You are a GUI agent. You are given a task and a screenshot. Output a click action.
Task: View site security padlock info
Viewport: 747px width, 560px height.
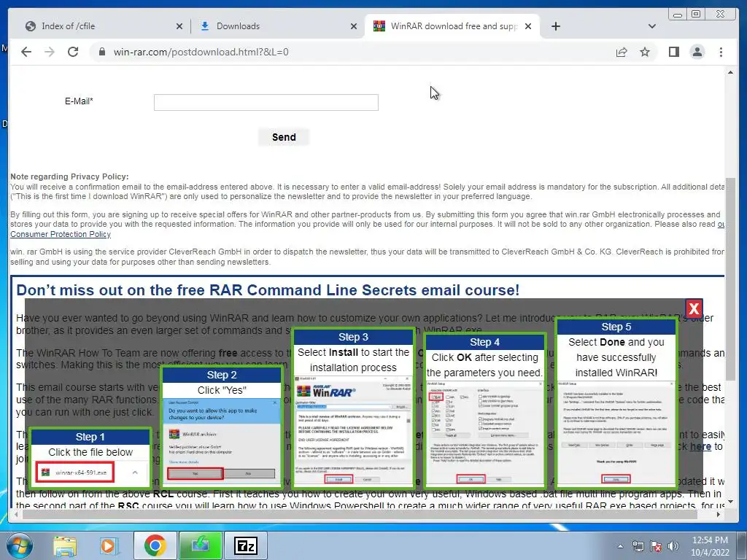pyautogui.click(x=102, y=52)
